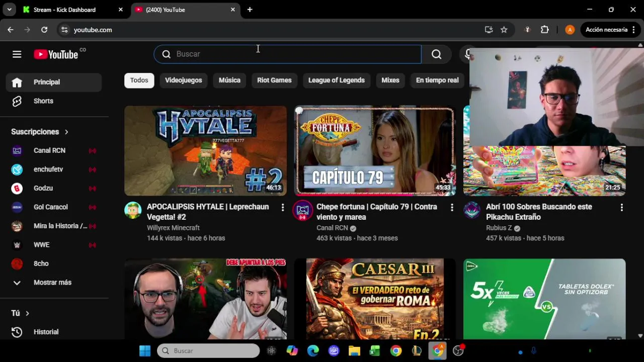Open Abrí 100 Sobres video title
This screenshot has height=362, width=644.
[x=539, y=212]
